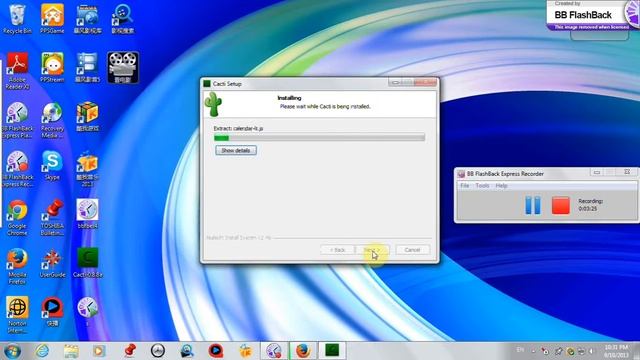
Task: Select the bbfbex4 desktop file
Action: [x=87, y=213]
